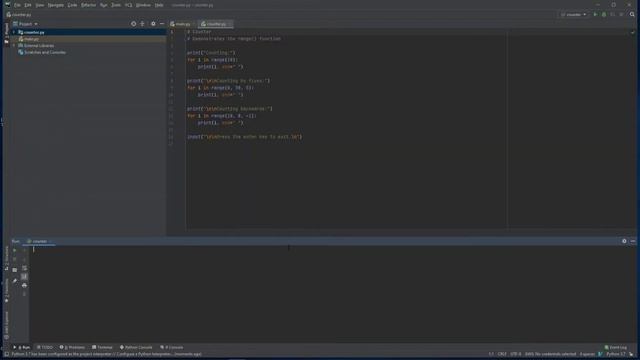Open the Code menu
This screenshot has width=640, height=360.
[x=72, y=5]
